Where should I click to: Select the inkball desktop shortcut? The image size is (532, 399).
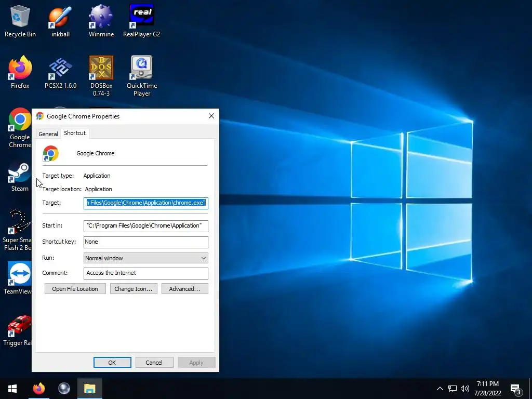[60, 21]
